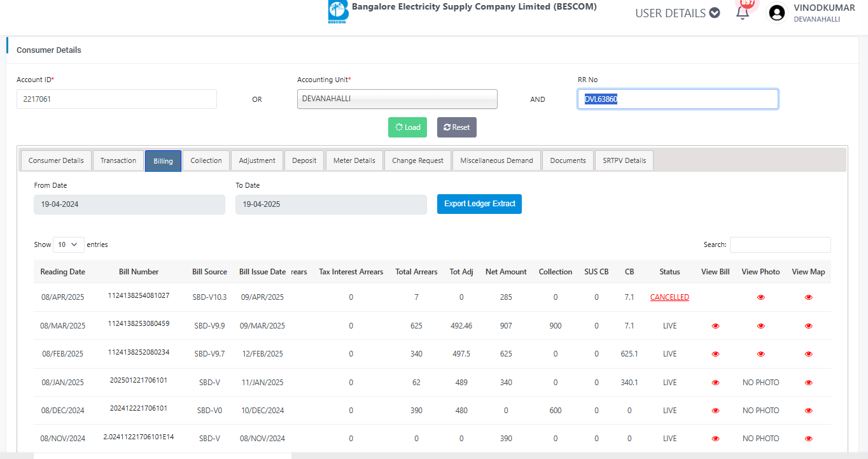View map for 08/MAR/2025 row

[x=808, y=326]
